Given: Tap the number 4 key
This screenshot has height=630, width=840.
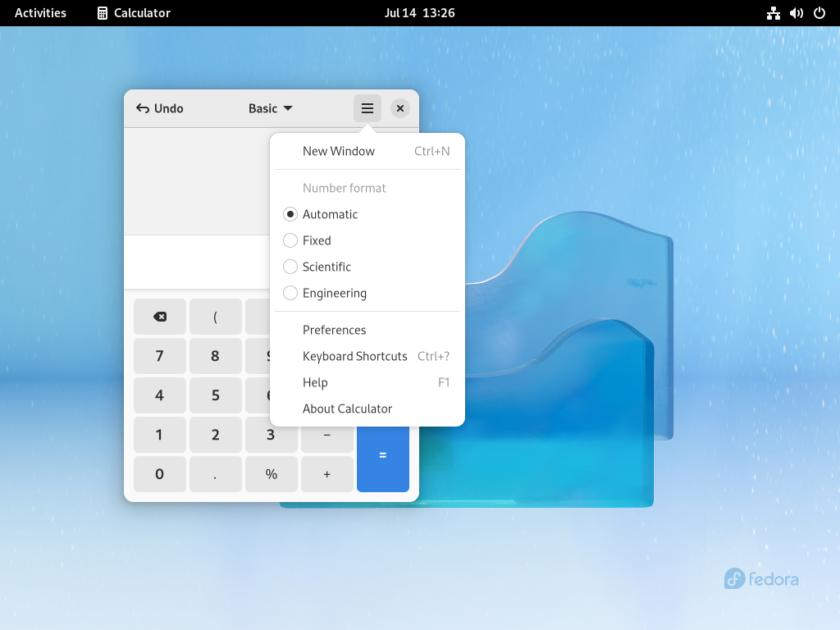Looking at the screenshot, I should 160,395.
